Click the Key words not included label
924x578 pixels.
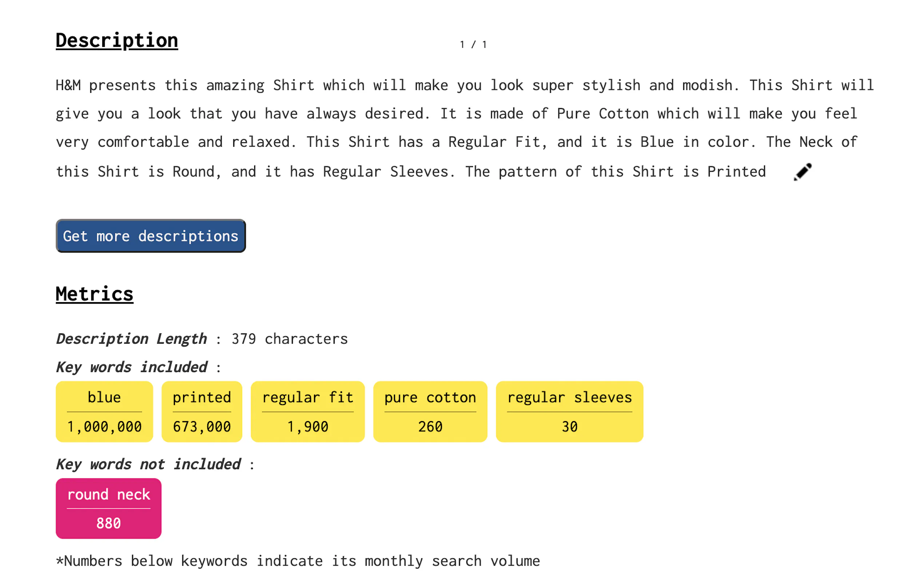148,464
